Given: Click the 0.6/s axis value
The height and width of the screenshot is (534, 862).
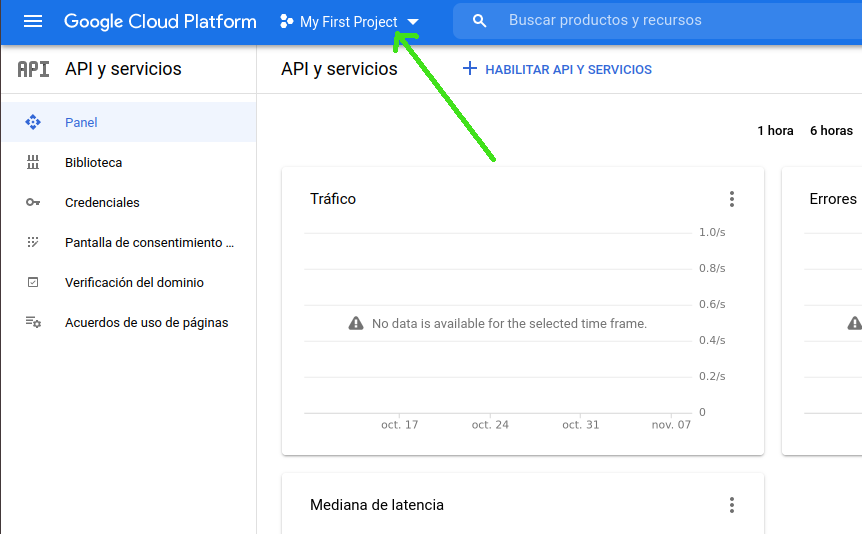Looking at the screenshot, I should click(712, 304).
